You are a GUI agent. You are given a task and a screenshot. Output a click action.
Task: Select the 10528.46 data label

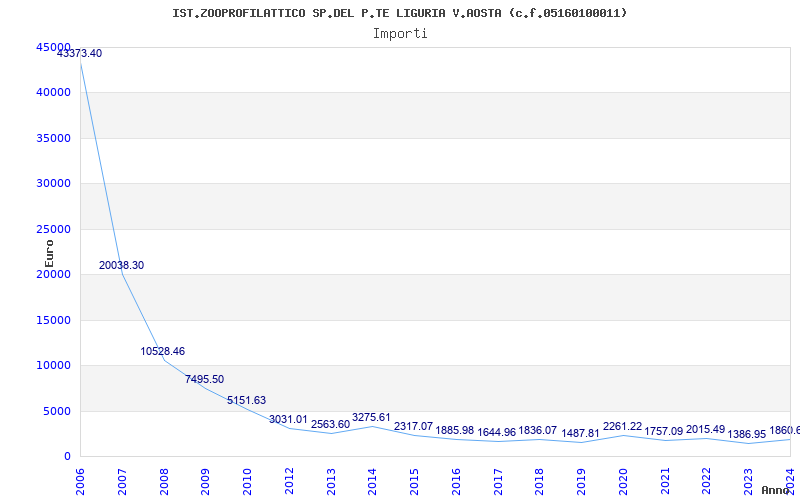[x=163, y=351]
